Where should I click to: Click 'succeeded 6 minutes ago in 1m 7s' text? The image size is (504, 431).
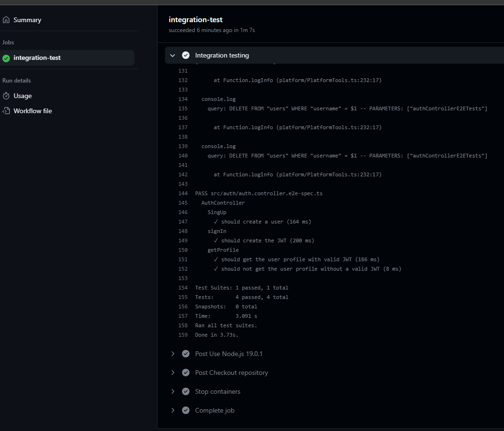point(212,30)
